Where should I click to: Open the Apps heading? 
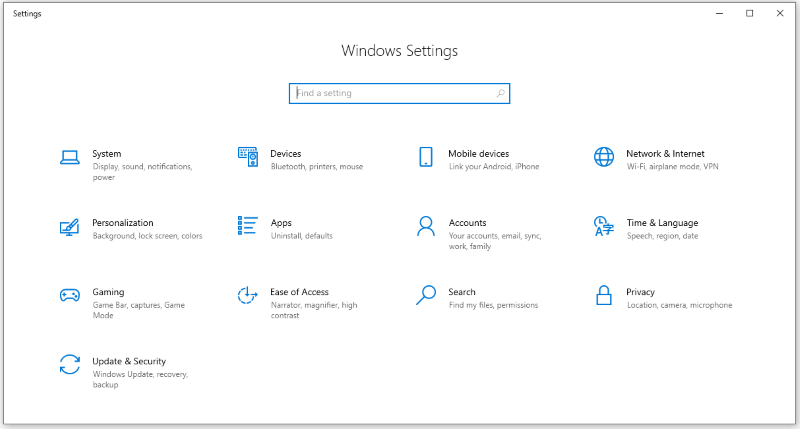[x=281, y=223]
